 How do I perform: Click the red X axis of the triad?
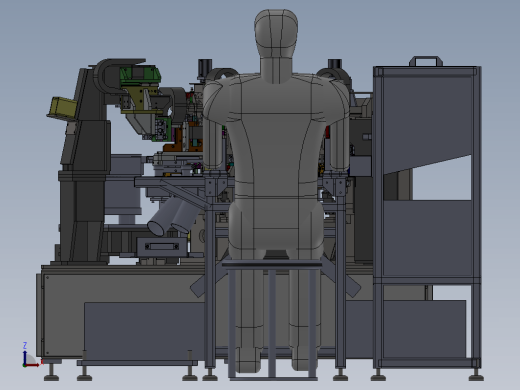(33, 365)
